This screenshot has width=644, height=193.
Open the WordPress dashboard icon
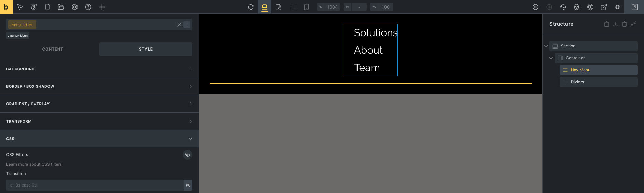[590, 7]
